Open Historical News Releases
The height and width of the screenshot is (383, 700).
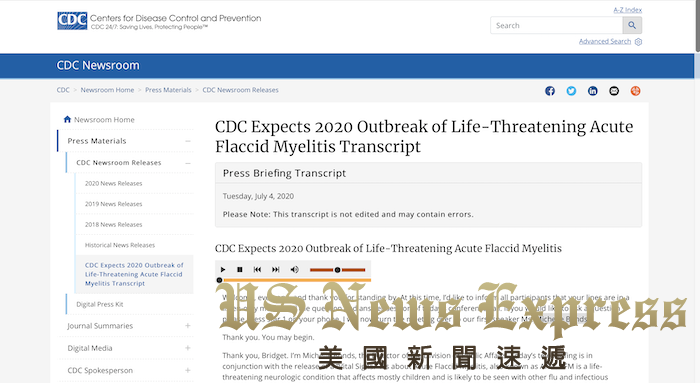120,245
